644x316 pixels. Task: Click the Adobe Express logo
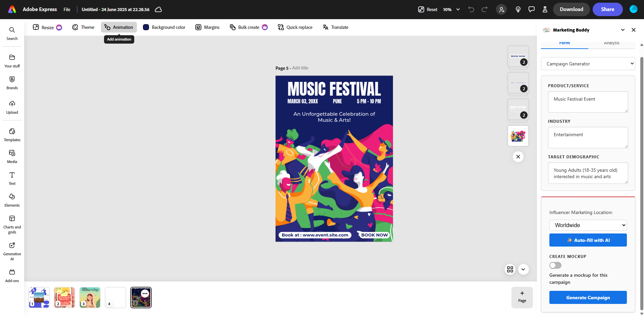(x=12, y=9)
